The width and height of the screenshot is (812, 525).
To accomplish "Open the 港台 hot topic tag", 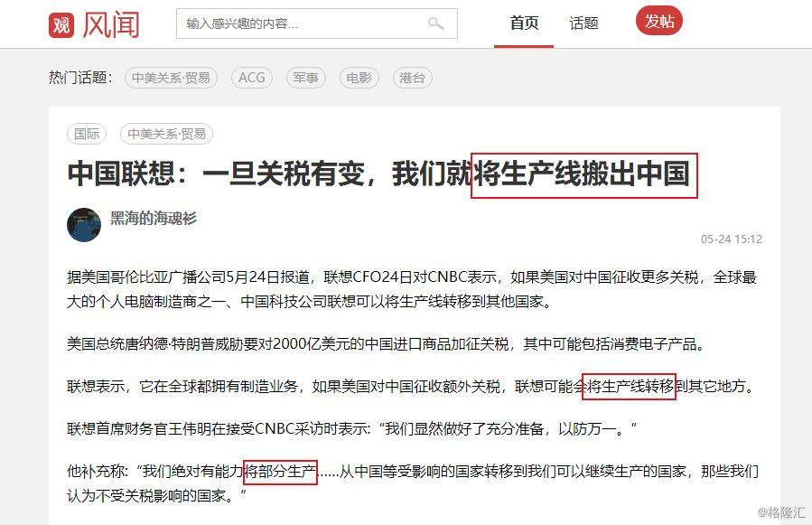I will tap(412, 78).
